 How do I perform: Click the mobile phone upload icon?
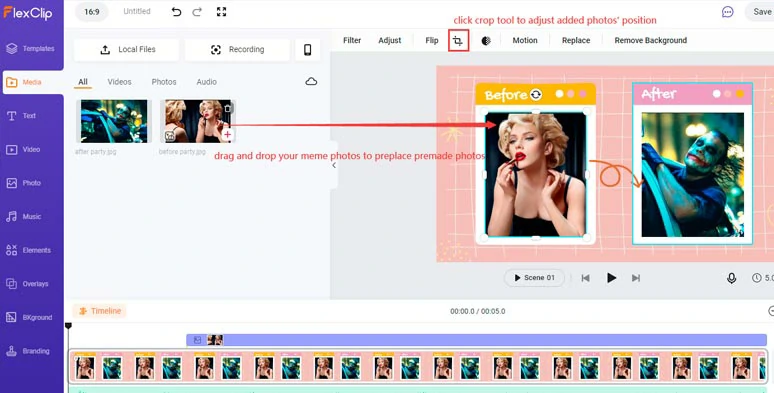pyautogui.click(x=308, y=49)
